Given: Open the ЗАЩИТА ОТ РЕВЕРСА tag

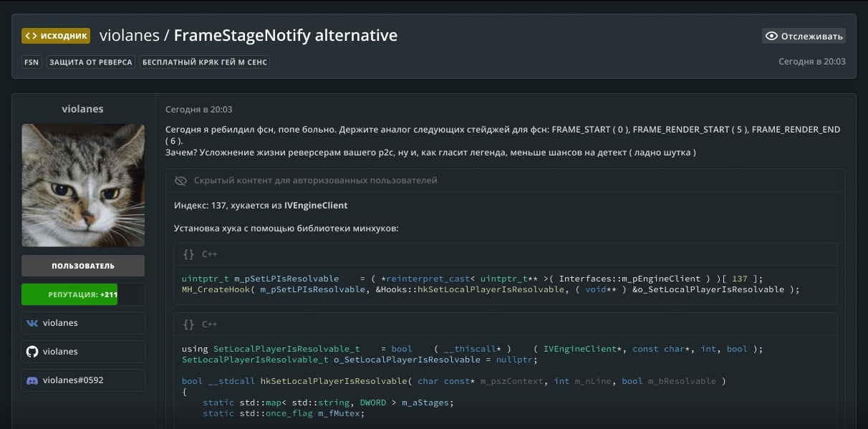Looking at the screenshot, I should 91,62.
